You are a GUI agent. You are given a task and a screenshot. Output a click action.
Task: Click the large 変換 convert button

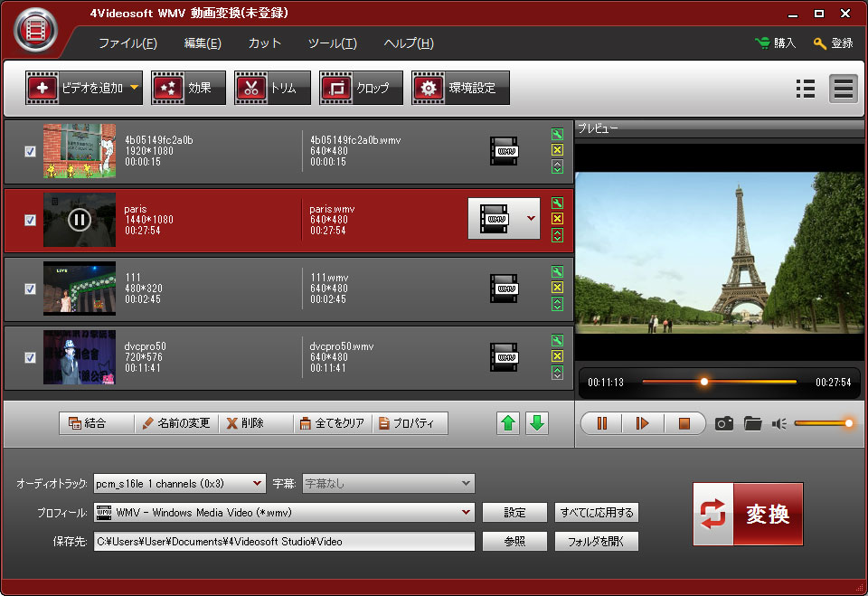tap(748, 514)
